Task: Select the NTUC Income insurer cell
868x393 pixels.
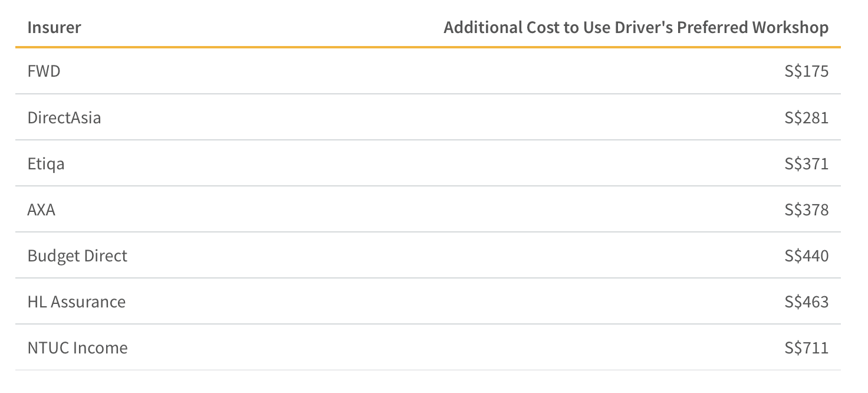Action: coord(77,348)
